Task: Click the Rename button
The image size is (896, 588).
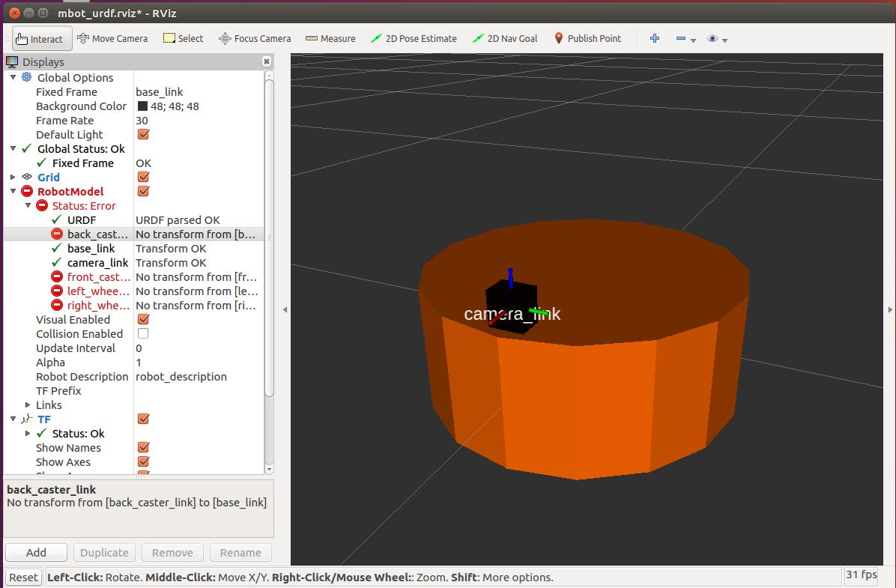Action: 240,552
